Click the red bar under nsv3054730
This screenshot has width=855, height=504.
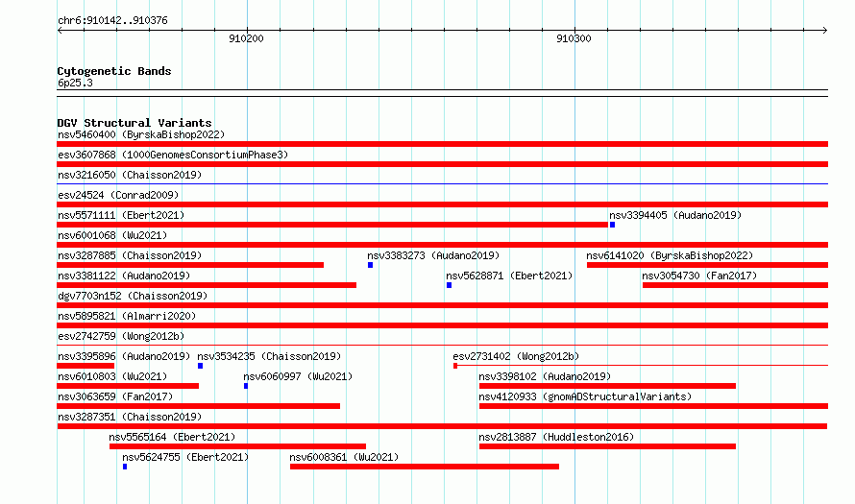point(736,285)
